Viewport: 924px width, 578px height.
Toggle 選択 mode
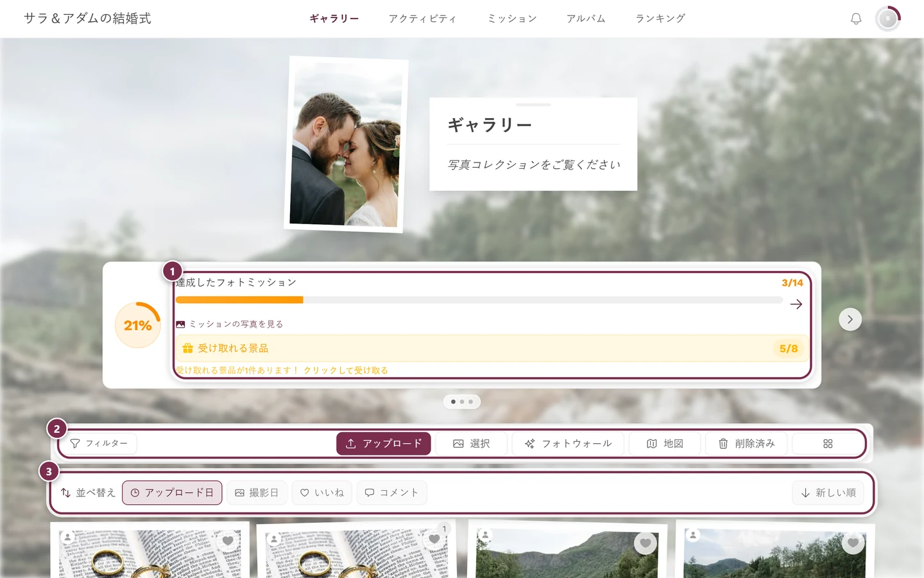(x=472, y=444)
